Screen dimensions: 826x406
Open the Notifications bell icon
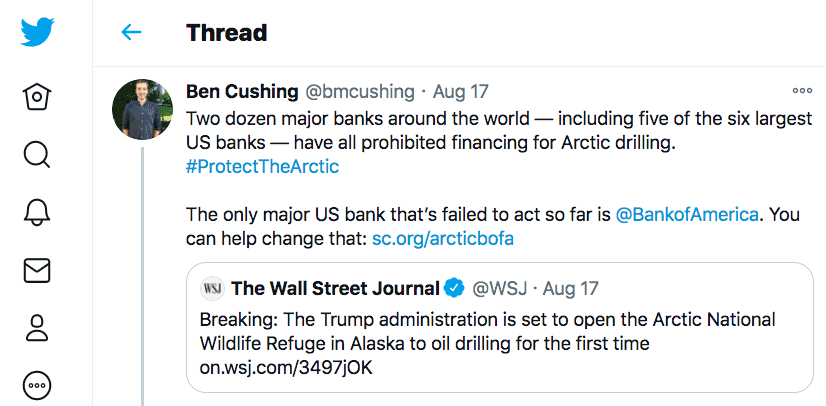(x=37, y=212)
